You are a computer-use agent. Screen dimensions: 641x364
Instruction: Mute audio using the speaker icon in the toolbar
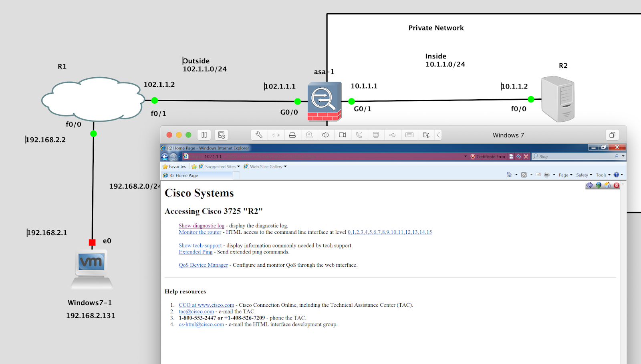[325, 135]
